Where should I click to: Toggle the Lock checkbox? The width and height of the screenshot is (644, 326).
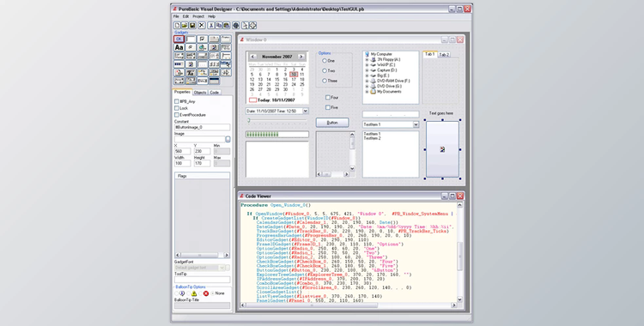[x=177, y=108]
